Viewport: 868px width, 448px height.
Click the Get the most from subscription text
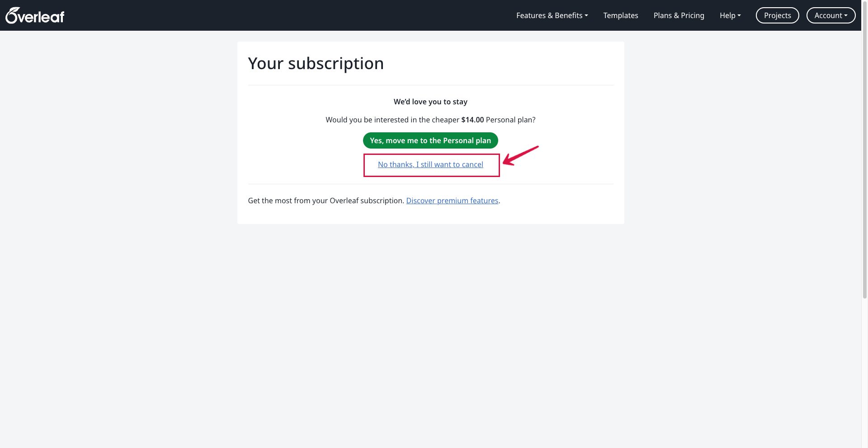326,201
